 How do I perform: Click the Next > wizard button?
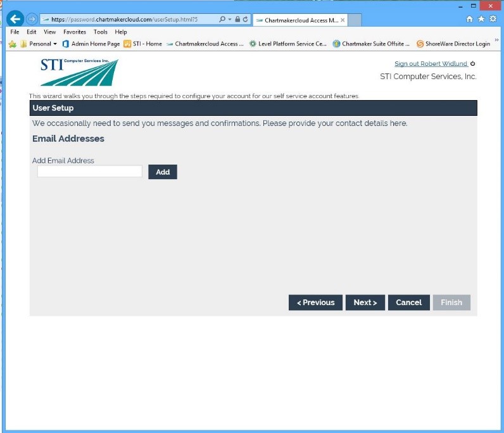click(x=365, y=303)
